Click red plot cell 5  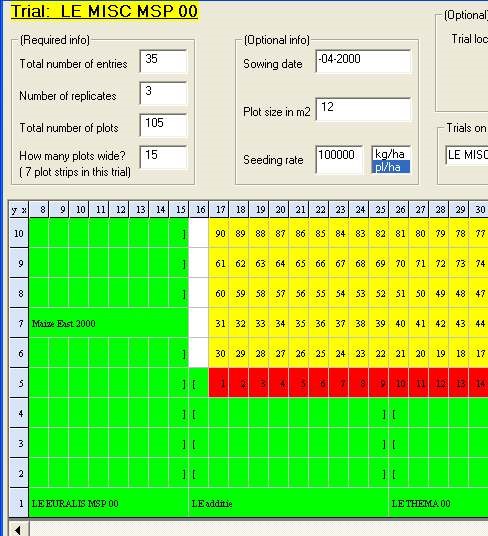coord(299,383)
